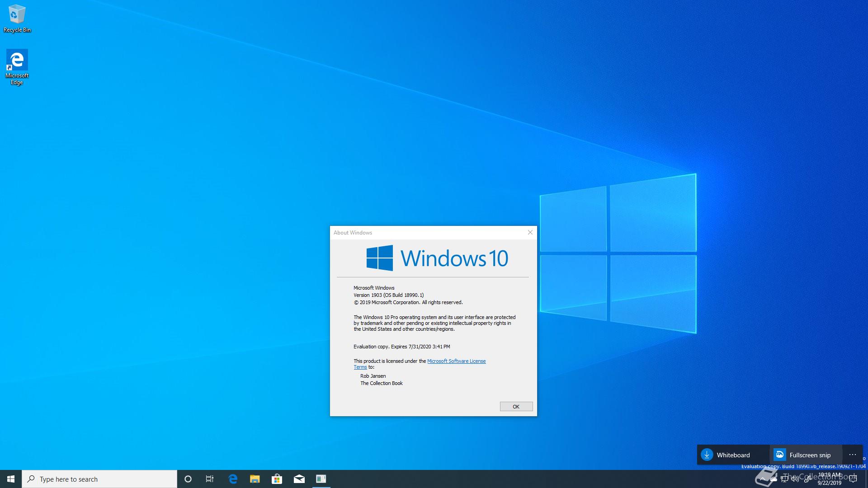Click 'The Collection Book' organization text
This screenshot has width=868, height=488.
pyautogui.click(x=382, y=383)
